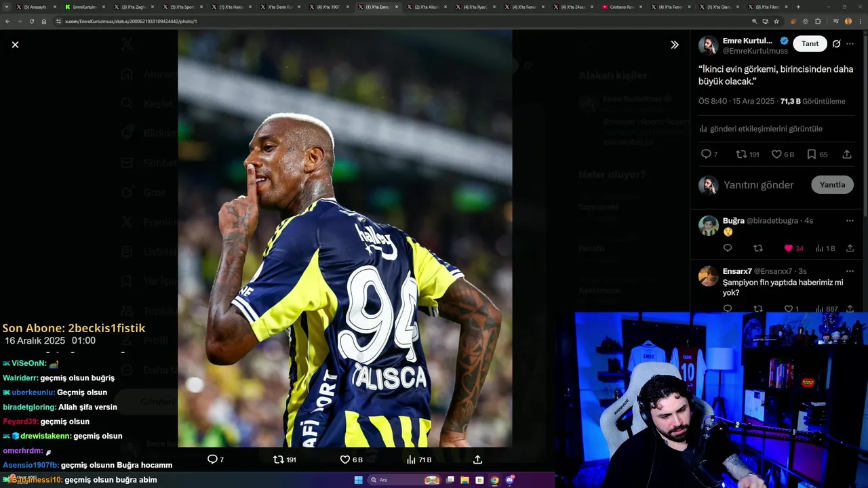868x488 pixels.
Task: Unlike Buğra's comment with 34 likes
Action: point(789,249)
